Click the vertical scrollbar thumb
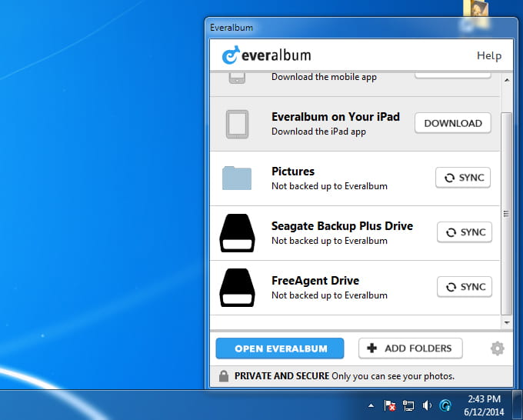Image resolution: width=523 pixels, height=420 pixels. [506, 214]
